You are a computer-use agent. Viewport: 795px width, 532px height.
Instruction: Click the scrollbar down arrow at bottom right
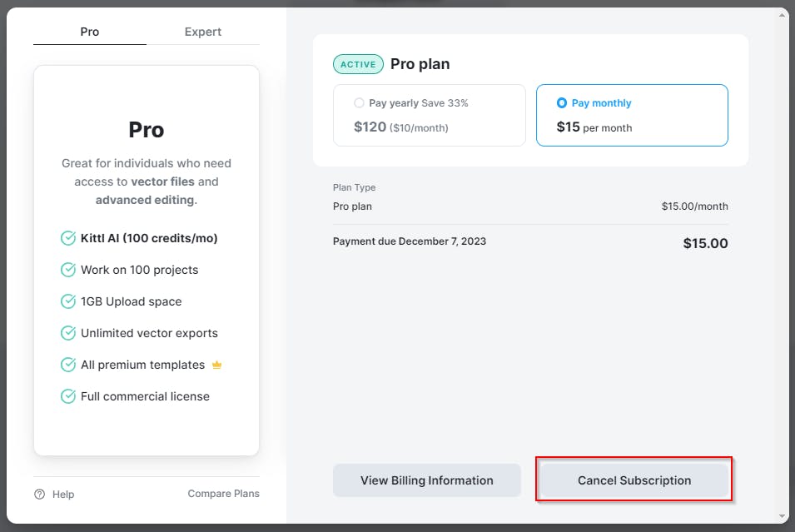(x=783, y=516)
